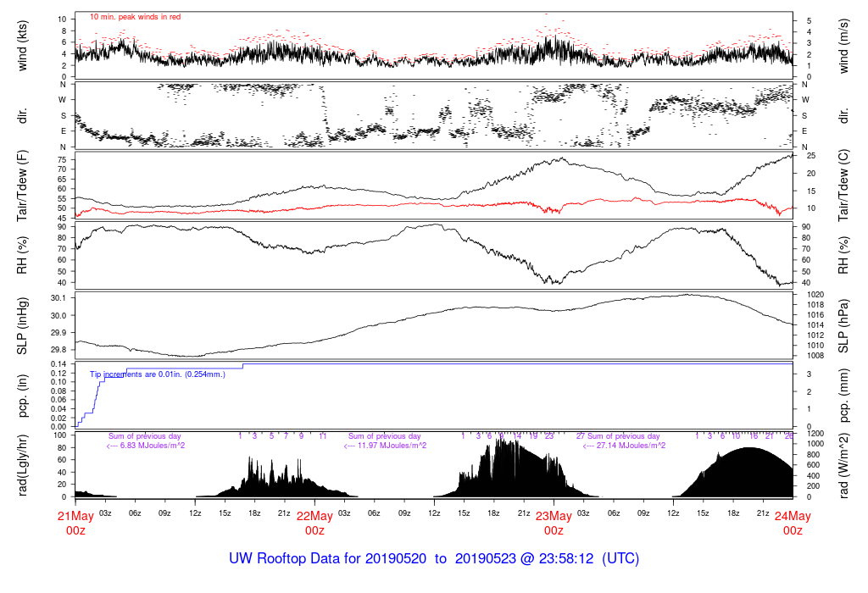Click the 'pcp. (mm)' axis label
The image size is (868, 593).
pyautogui.click(x=843, y=396)
